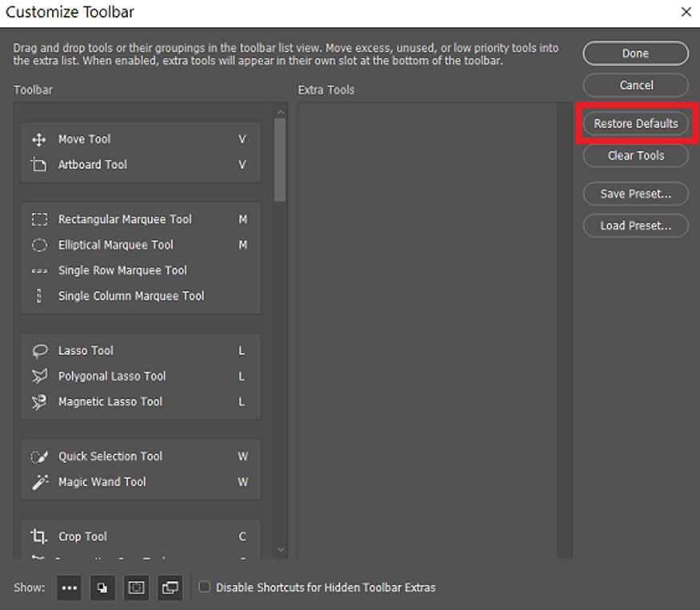Pick the Rectangular Marquee Tool icon
The height and width of the screenshot is (610, 700).
click(x=39, y=219)
